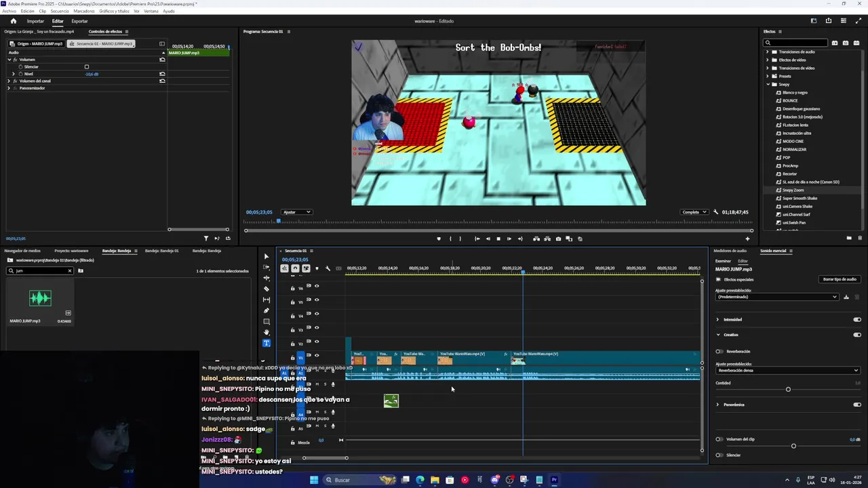Image resolution: width=868 pixels, height=488 pixels.
Task: Create new bin in Effects panel
Action: pyautogui.click(x=849, y=238)
